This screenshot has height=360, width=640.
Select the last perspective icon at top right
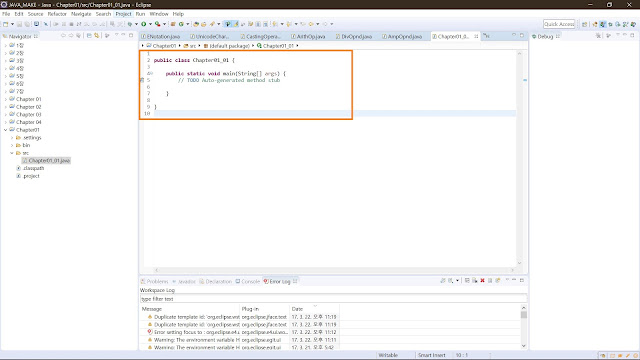(x=633, y=24)
